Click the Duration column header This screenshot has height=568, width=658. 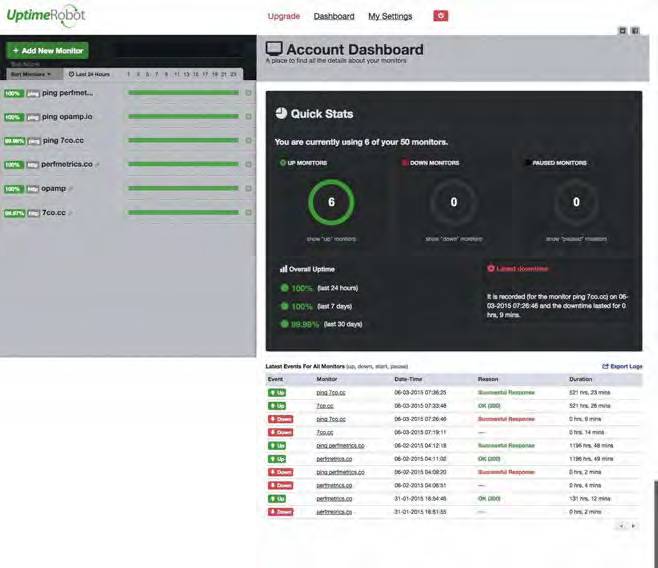[580, 379]
